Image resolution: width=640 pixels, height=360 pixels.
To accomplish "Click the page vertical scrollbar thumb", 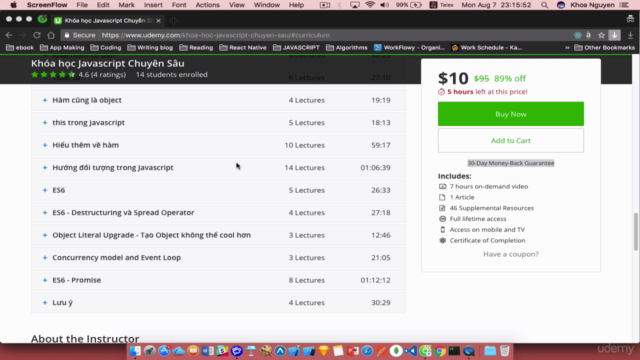I will [x=636, y=231].
